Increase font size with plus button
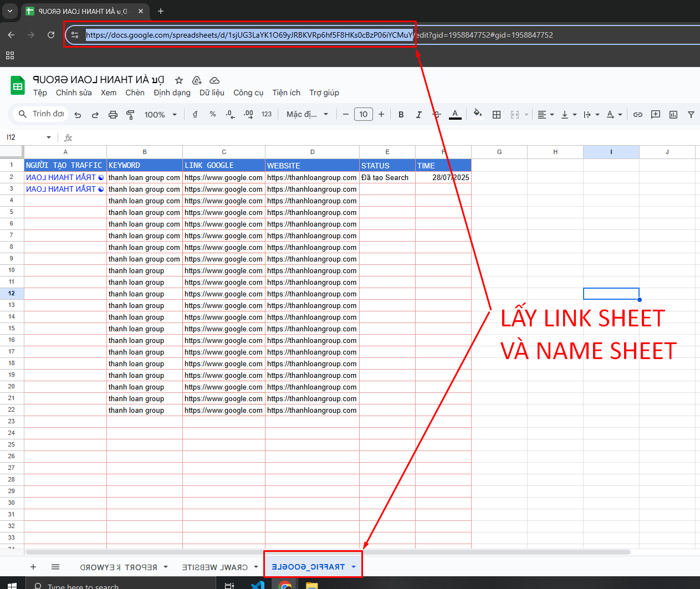The width and height of the screenshot is (700, 589). pos(381,114)
